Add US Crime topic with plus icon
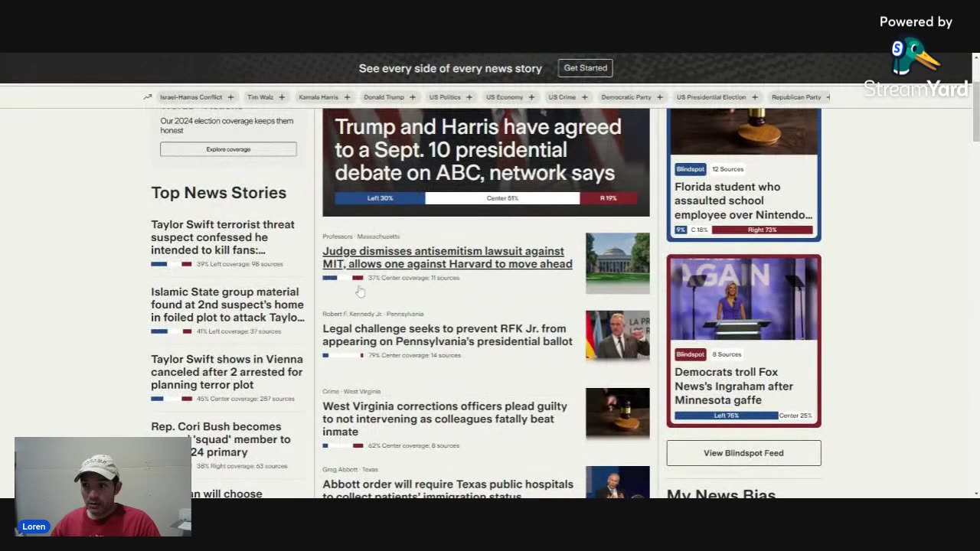Image resolution: width=980 pixels, height=551 pixels. [584, 97]
